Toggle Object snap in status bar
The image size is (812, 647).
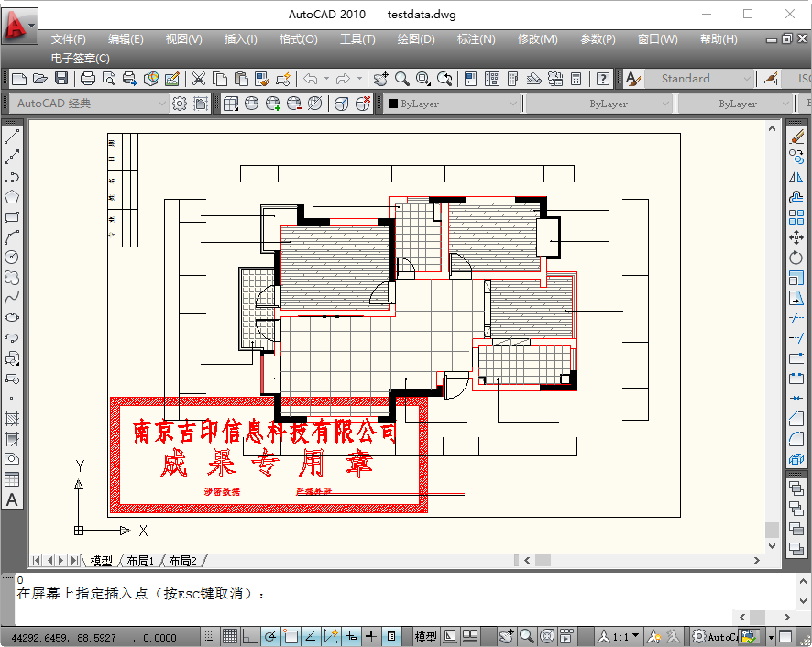point(291,636)
